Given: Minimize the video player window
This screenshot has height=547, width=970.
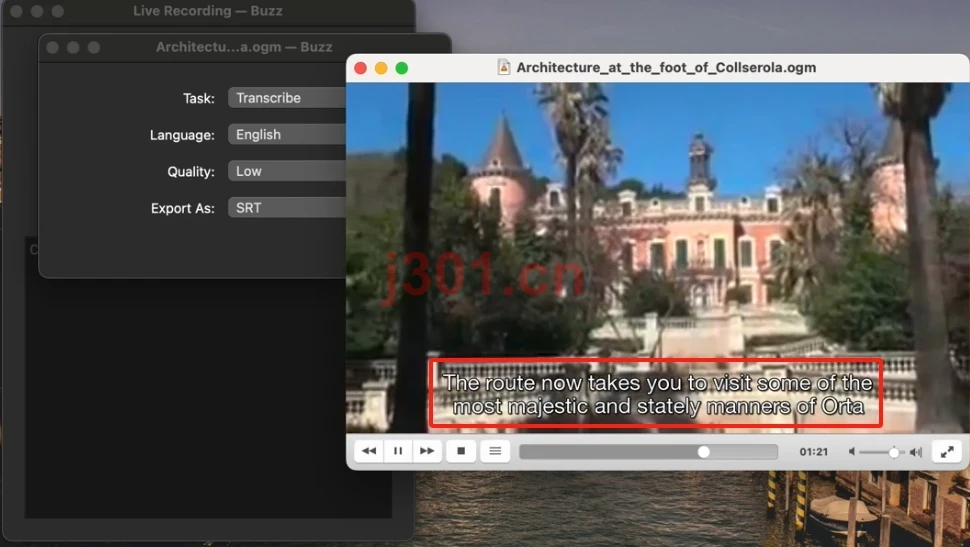Looking at the screenshot, I should pos(381,68).
